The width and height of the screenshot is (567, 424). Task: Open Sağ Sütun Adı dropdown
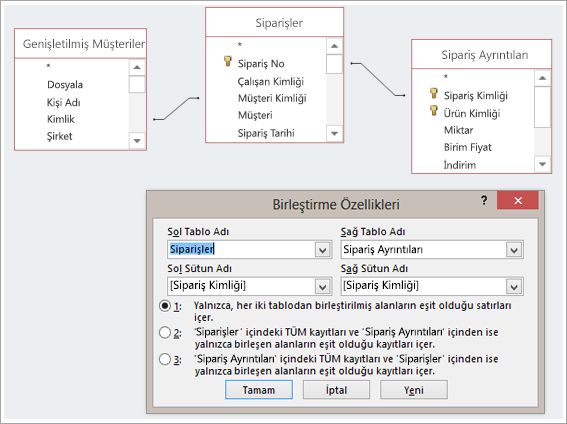click(x=514, y=287)
